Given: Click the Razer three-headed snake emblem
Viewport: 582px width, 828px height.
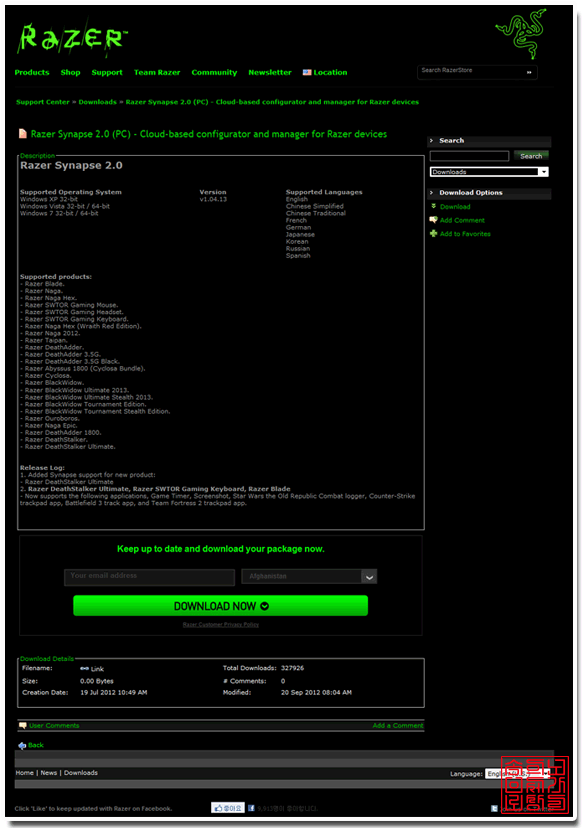Looking at the screenshot, I should point(522,33).
